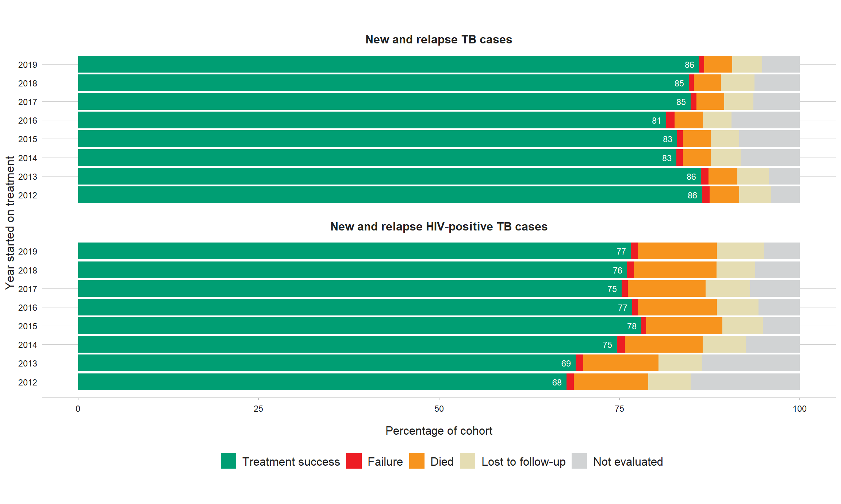The image size is (841, 504).
Task: Click the x-axis tick label 25
Action: pyautogui.click(x=258, y=409)
